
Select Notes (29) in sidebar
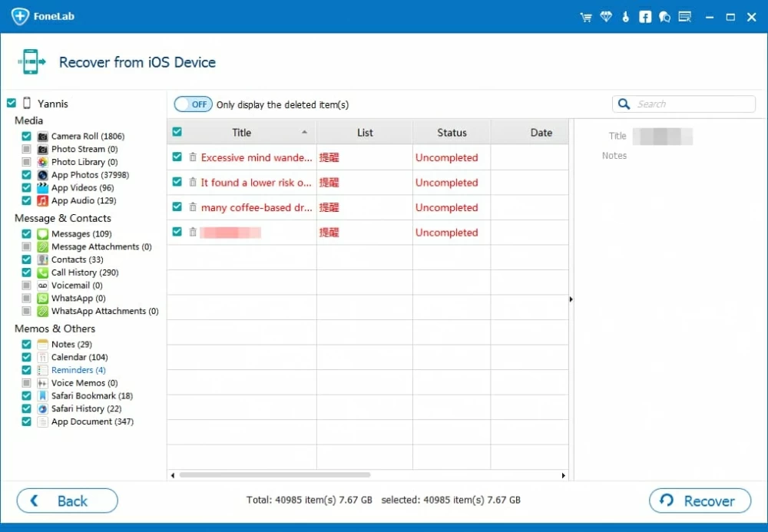[71, 344]
